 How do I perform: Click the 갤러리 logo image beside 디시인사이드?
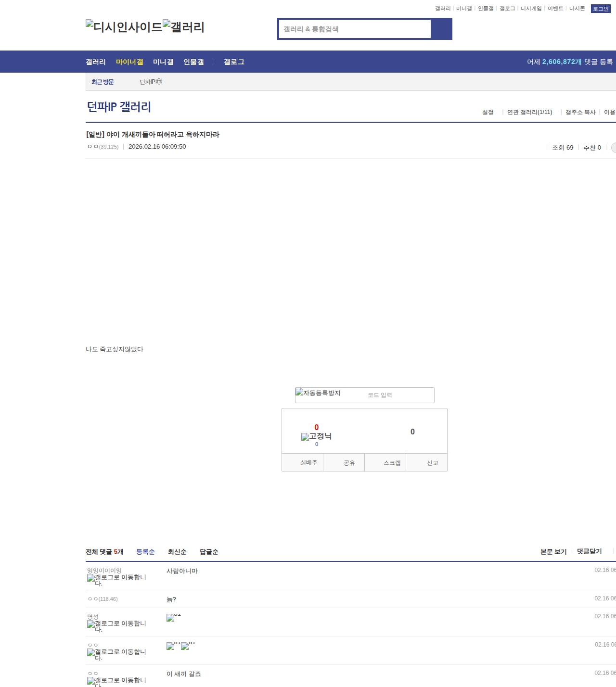point(183,27)
